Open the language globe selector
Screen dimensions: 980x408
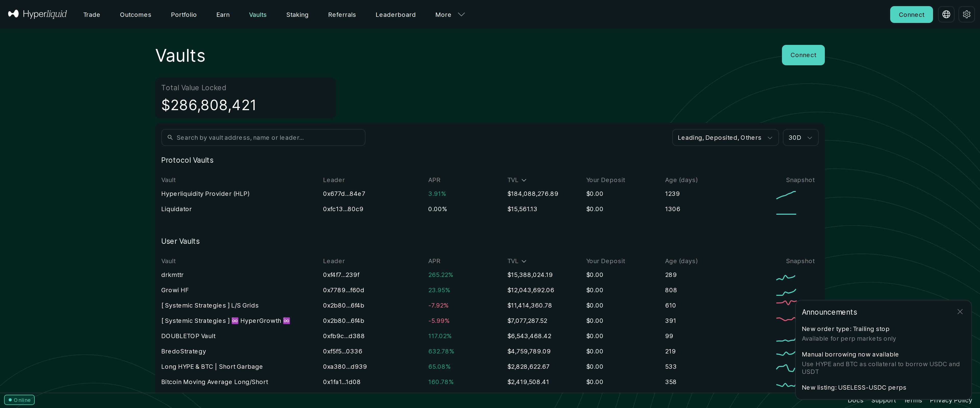click(x=946, y=15)
